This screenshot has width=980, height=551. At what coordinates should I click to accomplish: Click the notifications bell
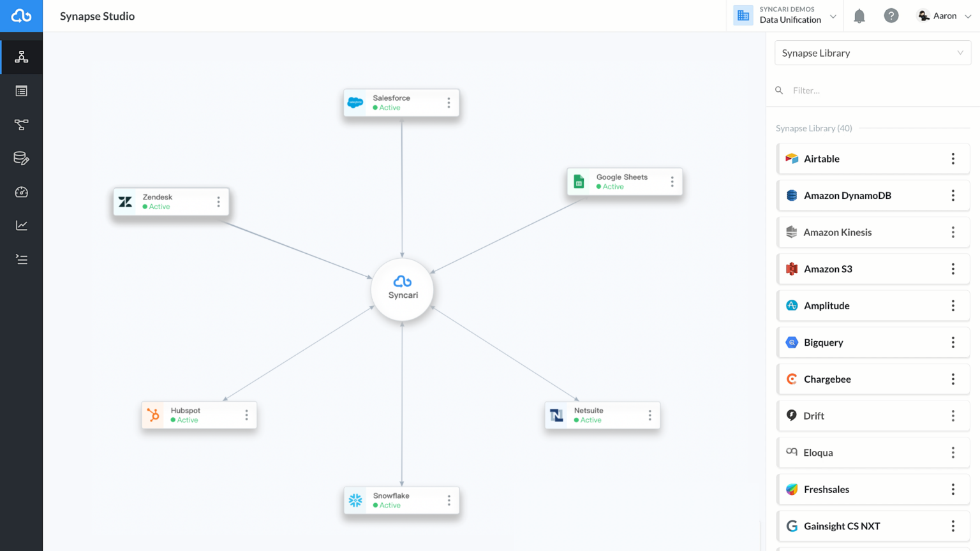[859, 15]
